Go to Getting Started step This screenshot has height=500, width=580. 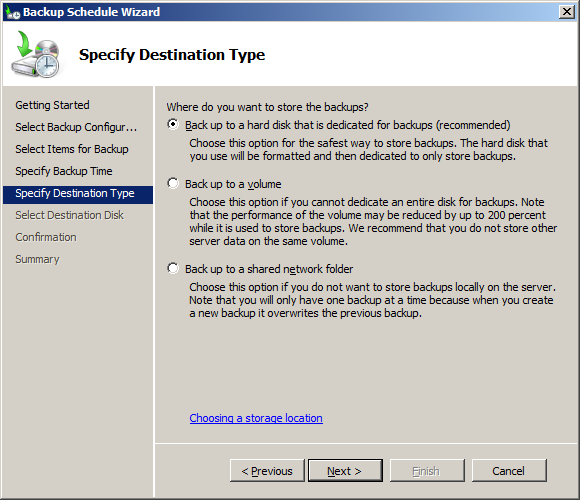[52, 105]
